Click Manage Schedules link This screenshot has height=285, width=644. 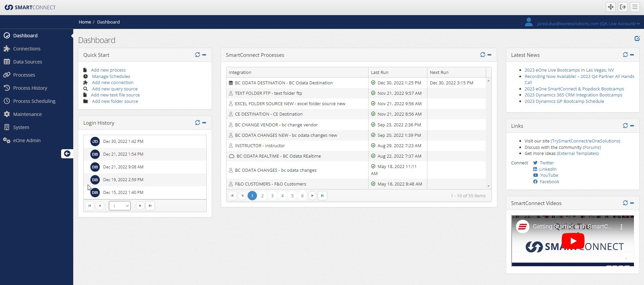111,77
